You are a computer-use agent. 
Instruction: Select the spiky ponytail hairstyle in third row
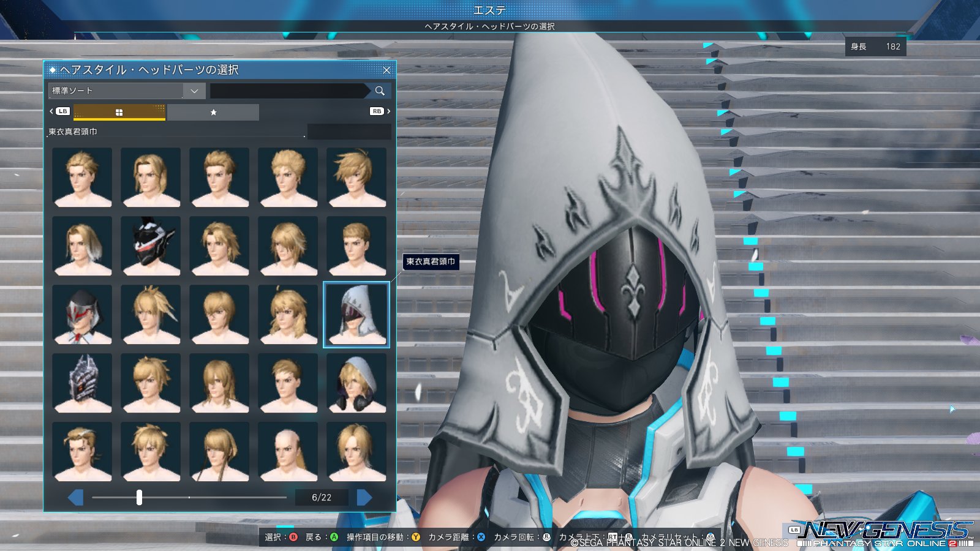point(151,314)
